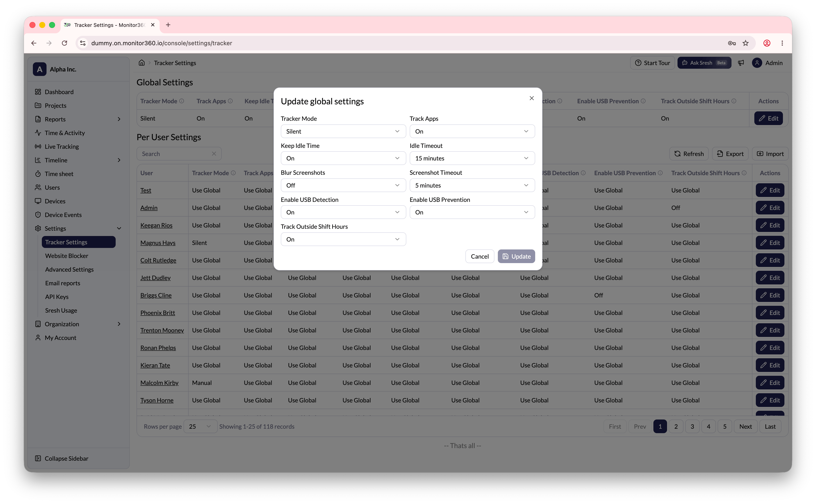Screen dimensions: 816x504
Task: Click the announcements megaphone icon
Action: (741, 63)
